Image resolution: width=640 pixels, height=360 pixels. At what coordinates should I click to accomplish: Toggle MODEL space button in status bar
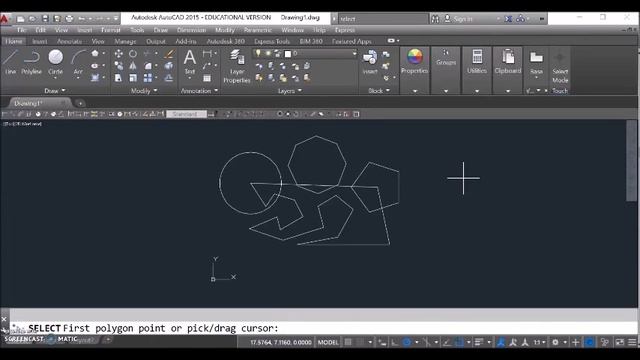point(328,342)
